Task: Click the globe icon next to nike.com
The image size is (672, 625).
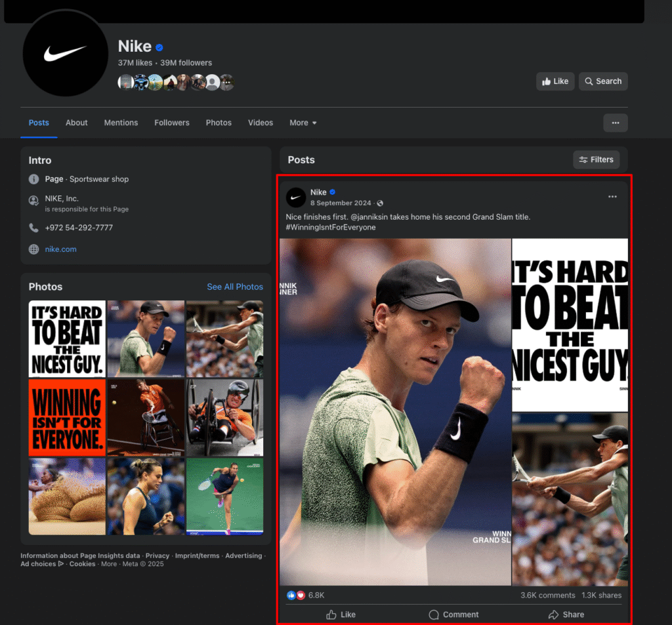Action: point(33,249)
